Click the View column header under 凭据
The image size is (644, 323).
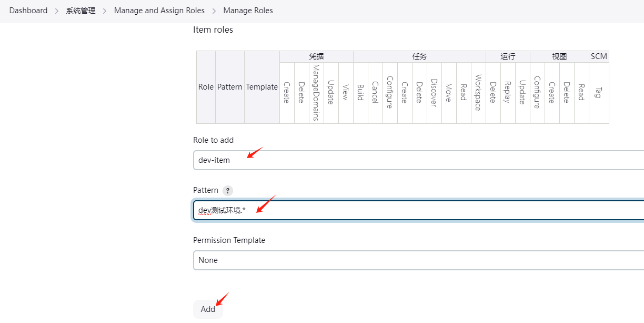pyautogui.click(x=346, y=93)
